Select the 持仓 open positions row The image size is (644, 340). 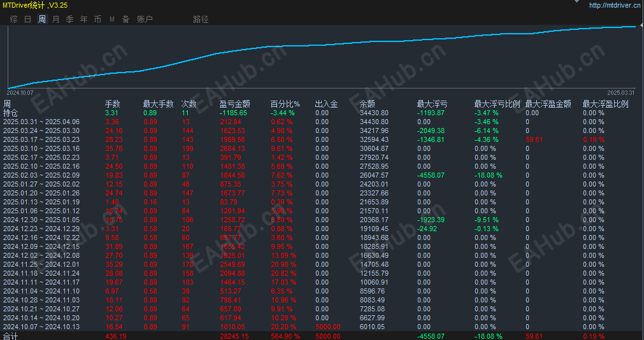tap(322, 113)
